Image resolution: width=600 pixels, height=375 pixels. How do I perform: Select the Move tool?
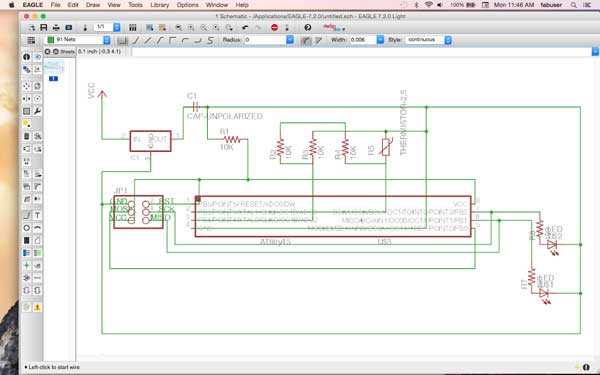pos(26,86)
